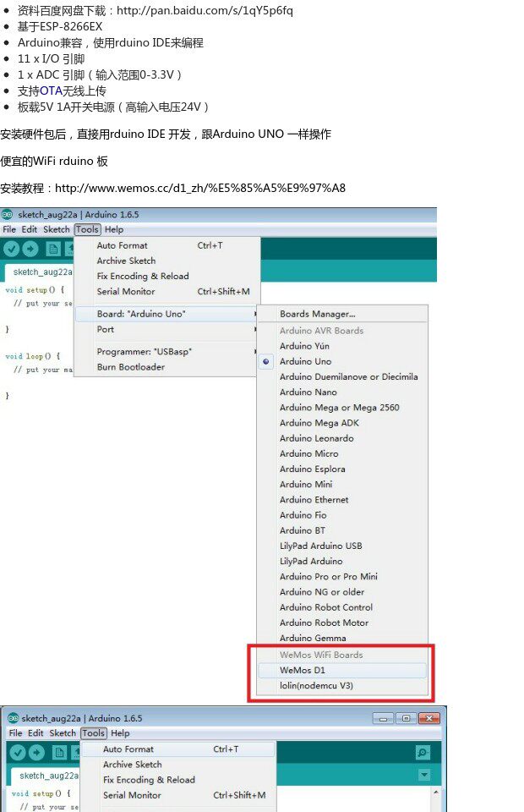Switch to sketch_aug22a tab in bottom window

[46, 776]
